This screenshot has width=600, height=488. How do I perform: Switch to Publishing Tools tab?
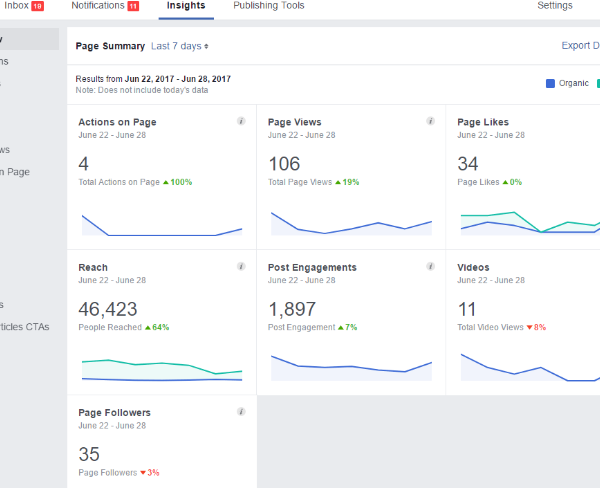pos(269,6)
